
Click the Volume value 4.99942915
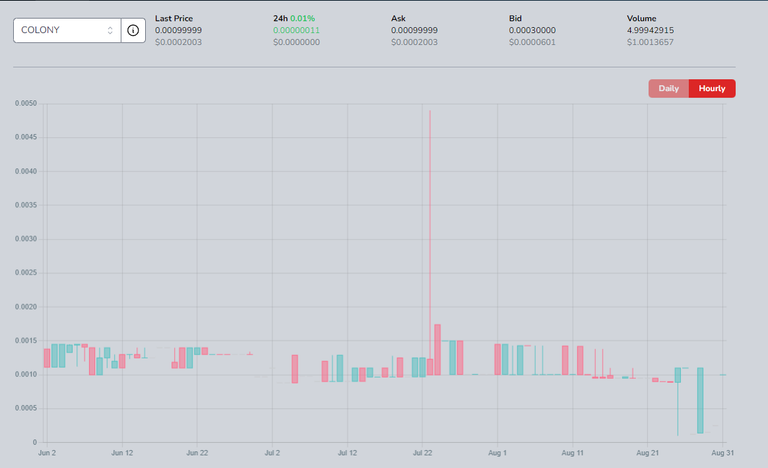(650, 30)
